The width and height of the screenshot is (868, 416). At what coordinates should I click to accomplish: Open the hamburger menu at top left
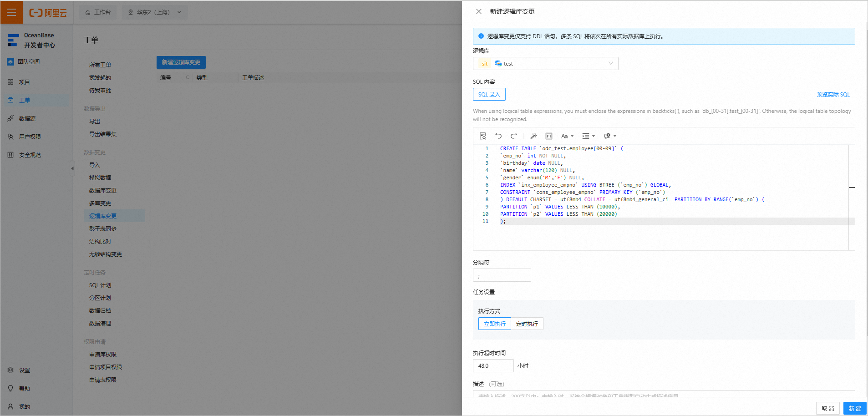click(11, 12)
